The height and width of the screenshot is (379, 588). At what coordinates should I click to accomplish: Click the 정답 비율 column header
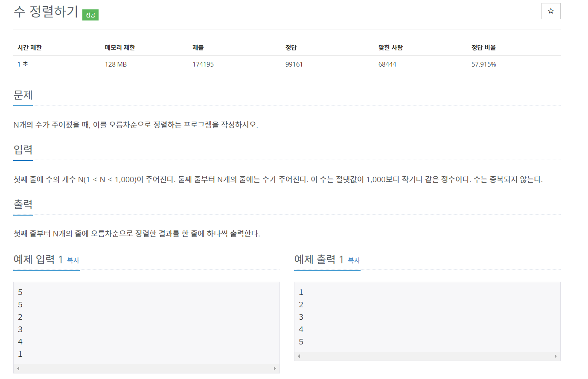(x=483, y=47)
